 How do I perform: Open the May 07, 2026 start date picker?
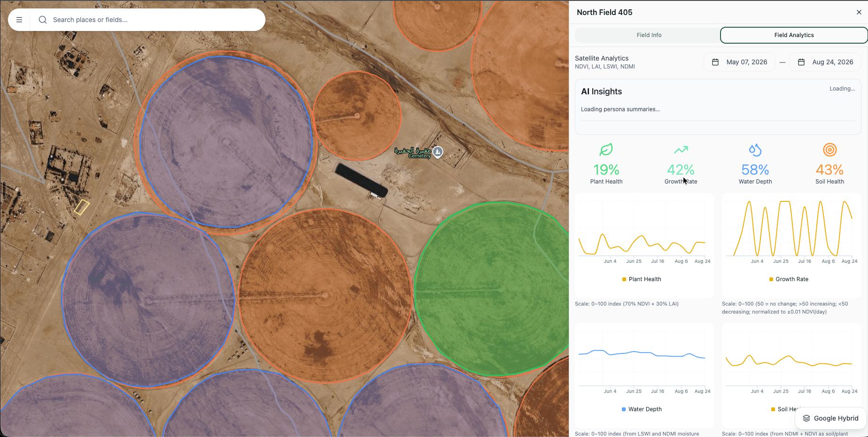(x=739, y=62)
